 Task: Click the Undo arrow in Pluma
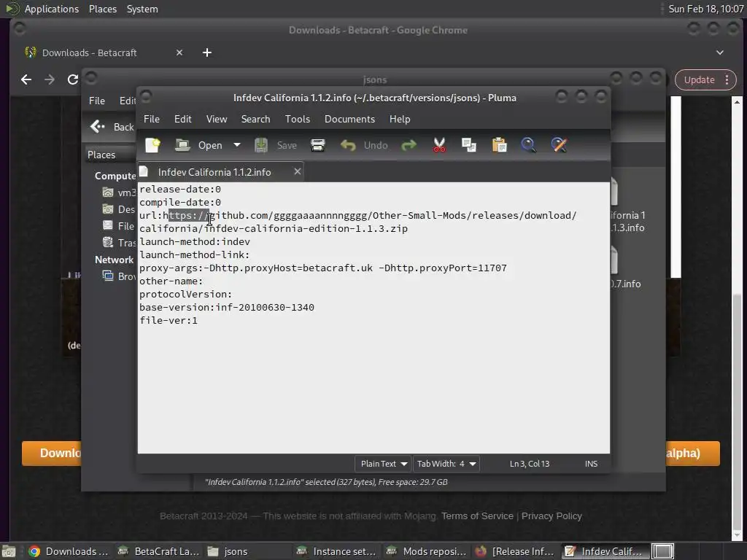pos(348,145)
